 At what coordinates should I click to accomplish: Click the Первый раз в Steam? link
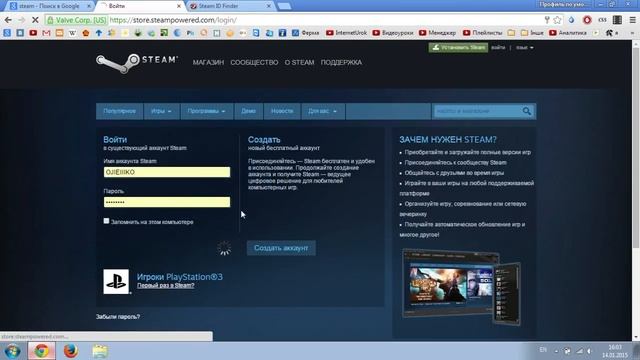(x=165, y=286)
